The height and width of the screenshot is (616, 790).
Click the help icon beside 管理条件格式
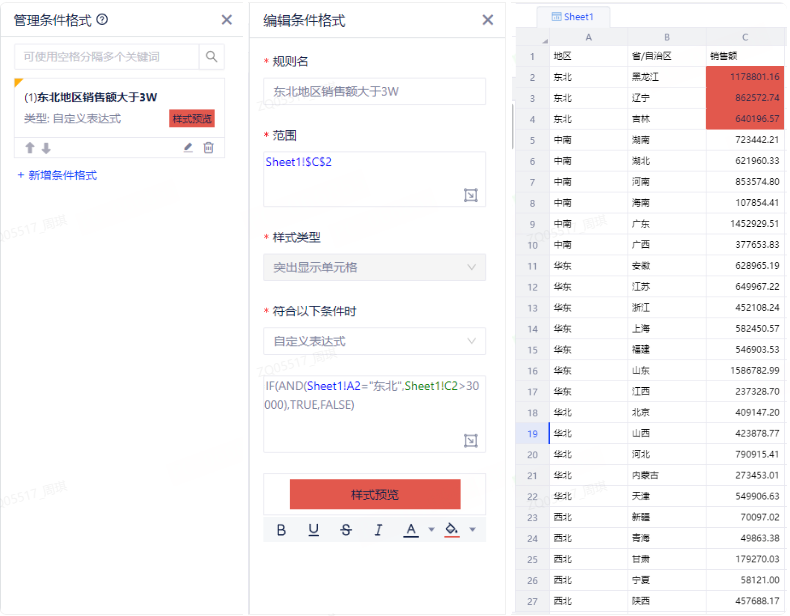click(x=102, y=20)
